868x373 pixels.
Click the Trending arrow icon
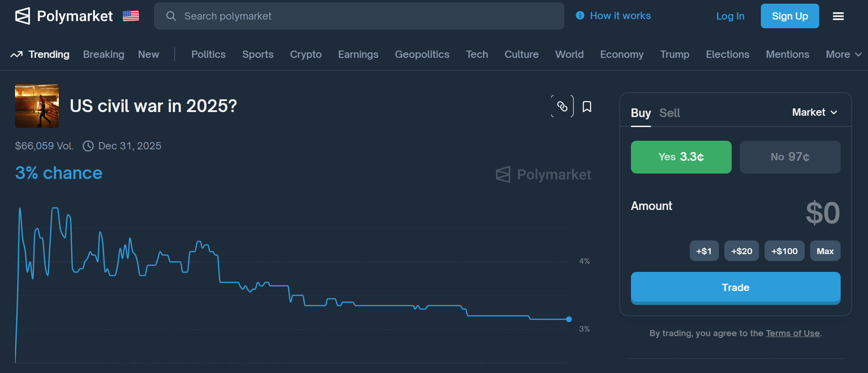16,55
